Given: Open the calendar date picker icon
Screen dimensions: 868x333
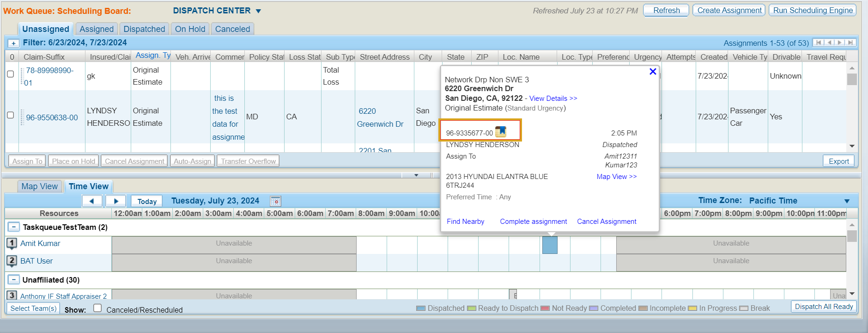Looking at the screenshot, I should [275, 201].
